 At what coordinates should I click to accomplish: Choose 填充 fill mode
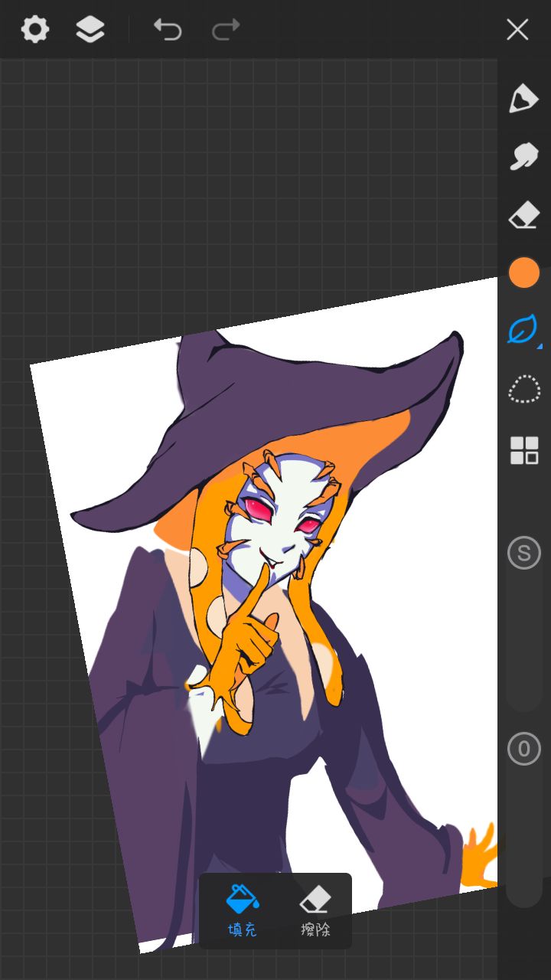click(243, 911)
